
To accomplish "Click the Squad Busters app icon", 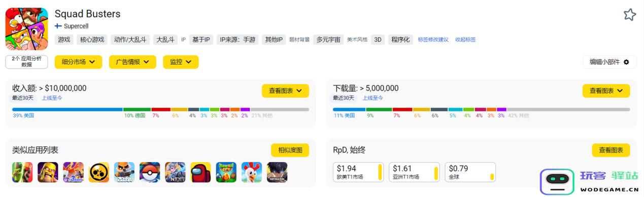I will tap(26, 29).
